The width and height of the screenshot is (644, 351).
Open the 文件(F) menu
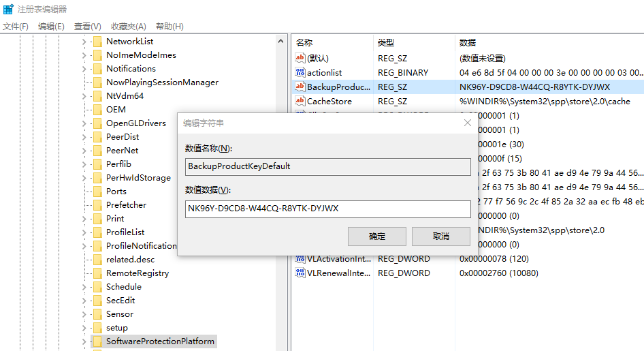(x=16, y=27)
